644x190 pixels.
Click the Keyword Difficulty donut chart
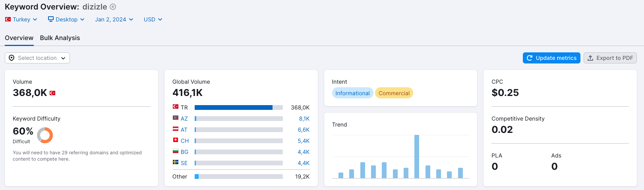pyautogui.click(x=45, y=135)
